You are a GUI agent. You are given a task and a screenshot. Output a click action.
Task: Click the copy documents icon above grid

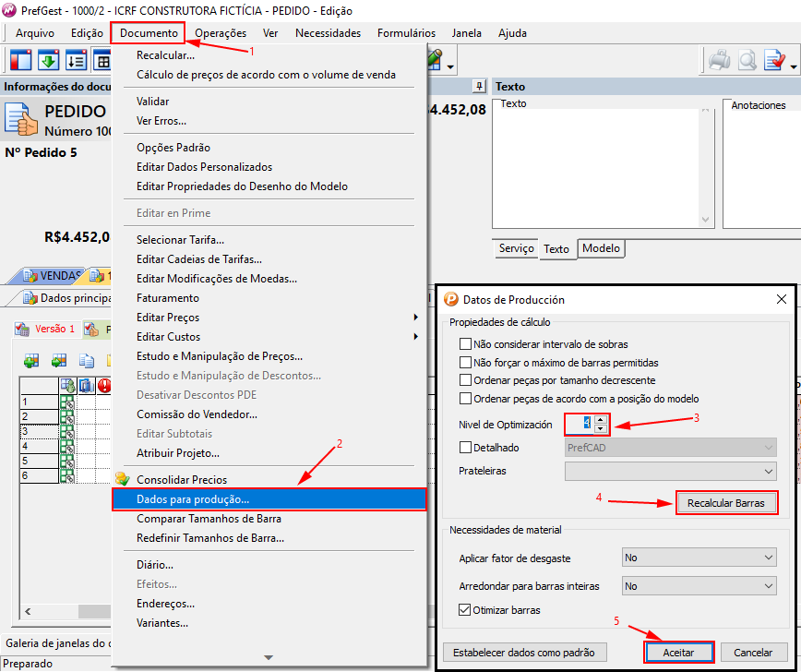coord(87,360)
